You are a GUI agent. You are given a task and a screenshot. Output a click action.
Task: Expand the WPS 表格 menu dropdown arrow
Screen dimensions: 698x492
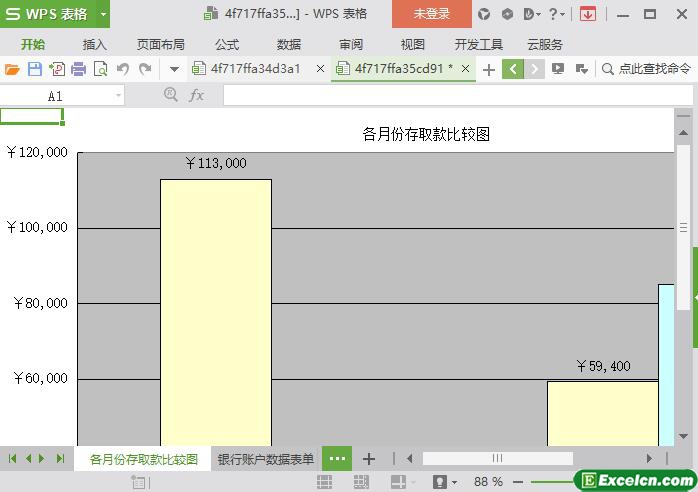tap(103, 14)
